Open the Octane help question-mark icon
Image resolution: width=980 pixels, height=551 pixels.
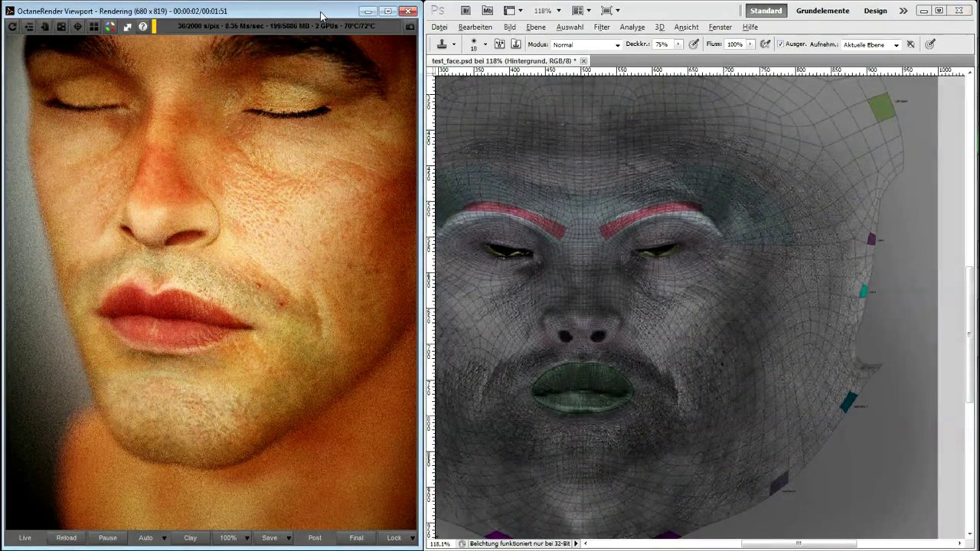[x=143, y=27]
